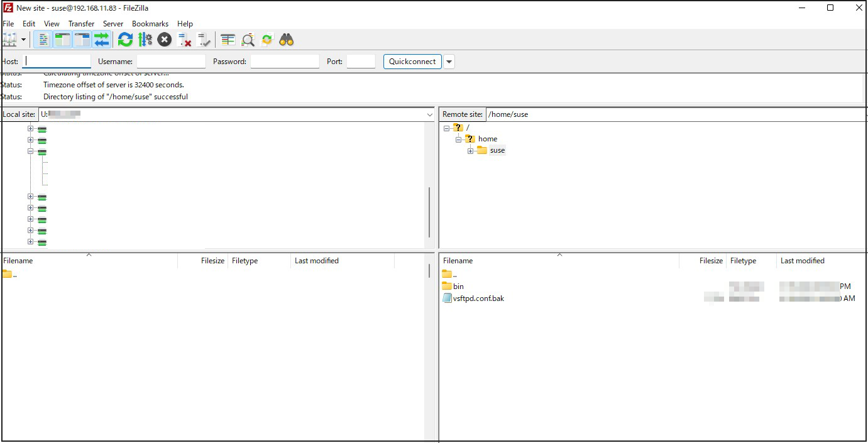Image resolution: width=868 pixels, height=443 pixels.
Task: Expand the suse folder in remote tree
Action: 470,151
